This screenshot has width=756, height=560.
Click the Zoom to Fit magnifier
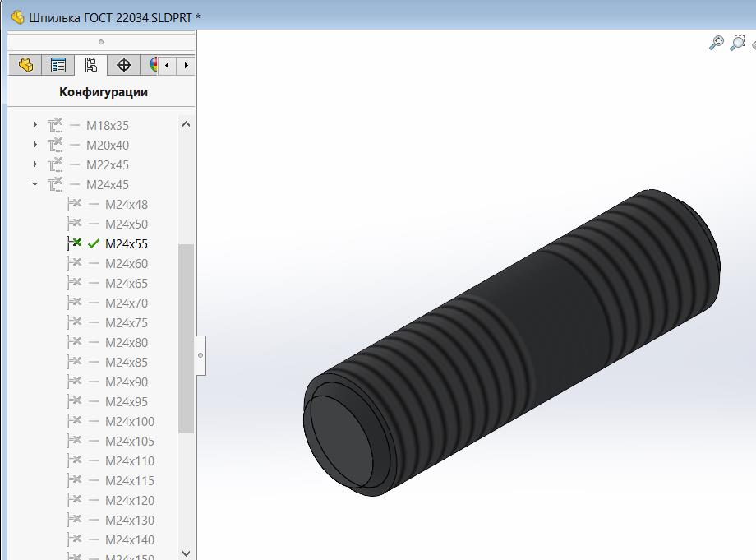(x=716, y=44)
